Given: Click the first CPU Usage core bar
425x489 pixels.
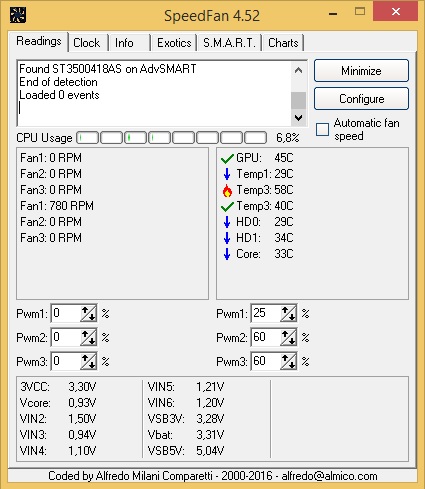Looking at the screenshot, I should tap(88, 137).
